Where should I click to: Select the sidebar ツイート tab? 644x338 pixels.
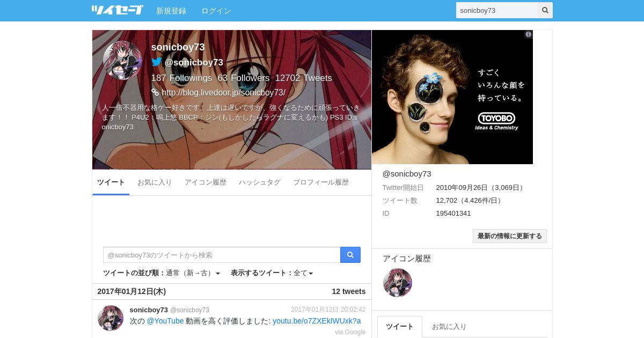tap(400, 326)
